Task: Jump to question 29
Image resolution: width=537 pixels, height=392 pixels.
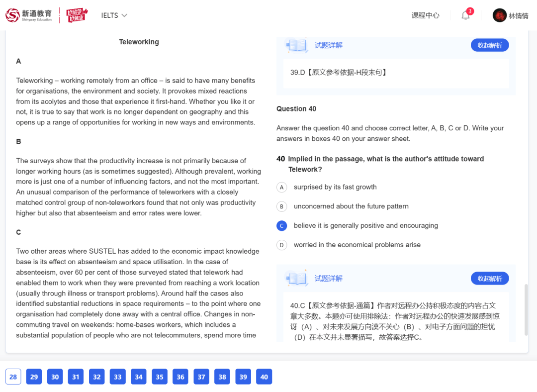Action: pos(34,377)
